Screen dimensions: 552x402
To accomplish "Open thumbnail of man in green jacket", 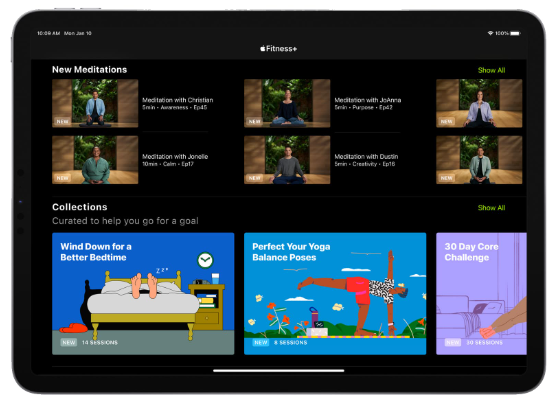I will click(479, 160).
